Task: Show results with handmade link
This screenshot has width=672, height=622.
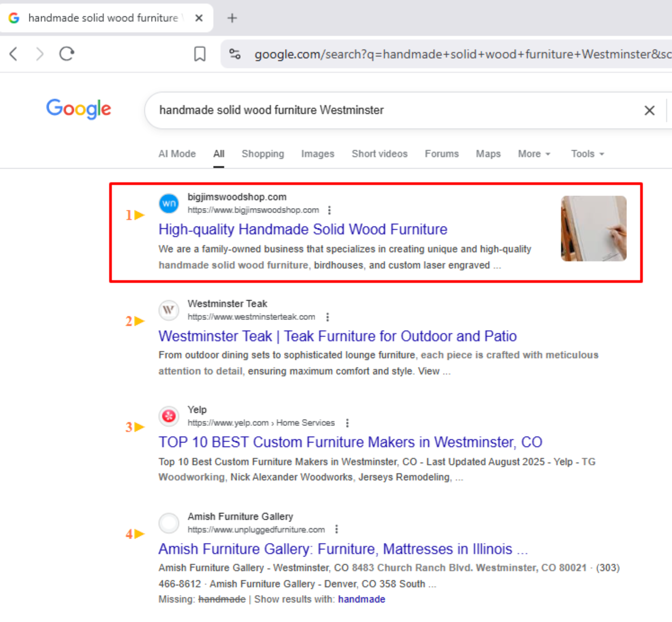Action: (x=361, y=599)
